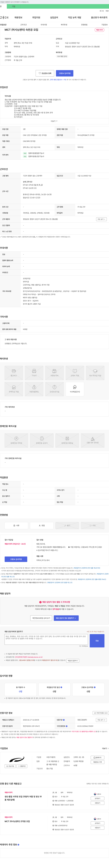Click the 면접 step box

[x=42, y=525]
